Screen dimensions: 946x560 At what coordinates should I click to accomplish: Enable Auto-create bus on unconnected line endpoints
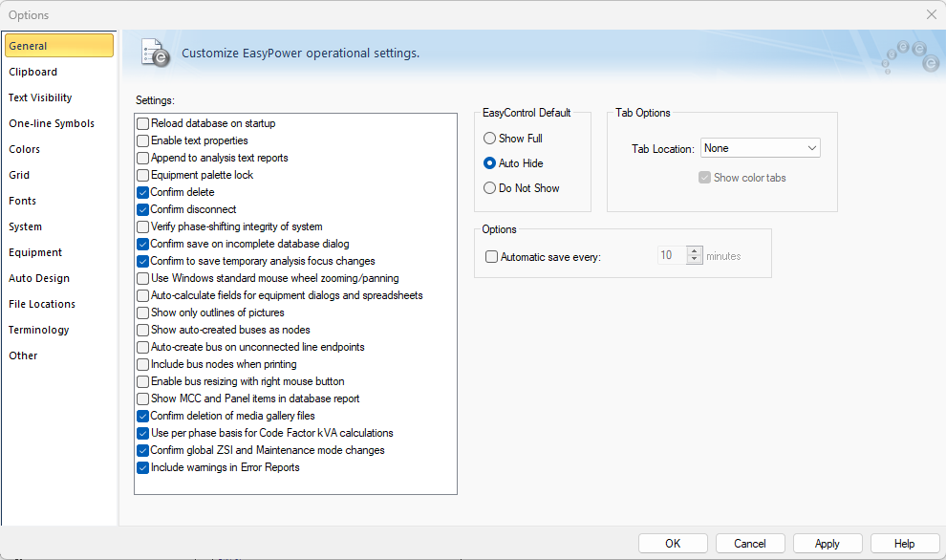(x=143, y=347)
